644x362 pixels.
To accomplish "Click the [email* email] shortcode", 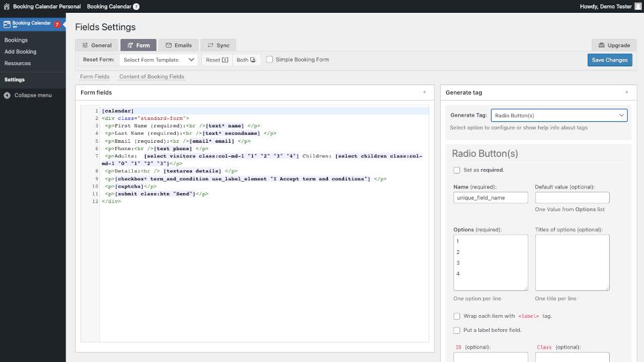I will click(x=212, y=141).
